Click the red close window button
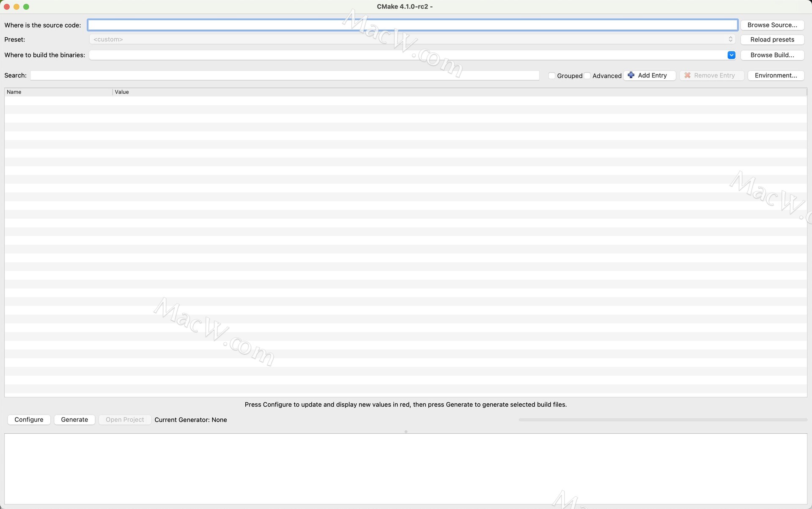 [x=7, y=7]
